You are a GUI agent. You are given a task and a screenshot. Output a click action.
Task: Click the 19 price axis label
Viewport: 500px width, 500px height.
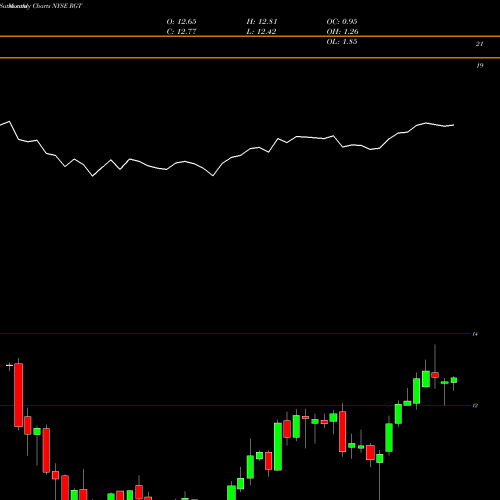point(479,66)
